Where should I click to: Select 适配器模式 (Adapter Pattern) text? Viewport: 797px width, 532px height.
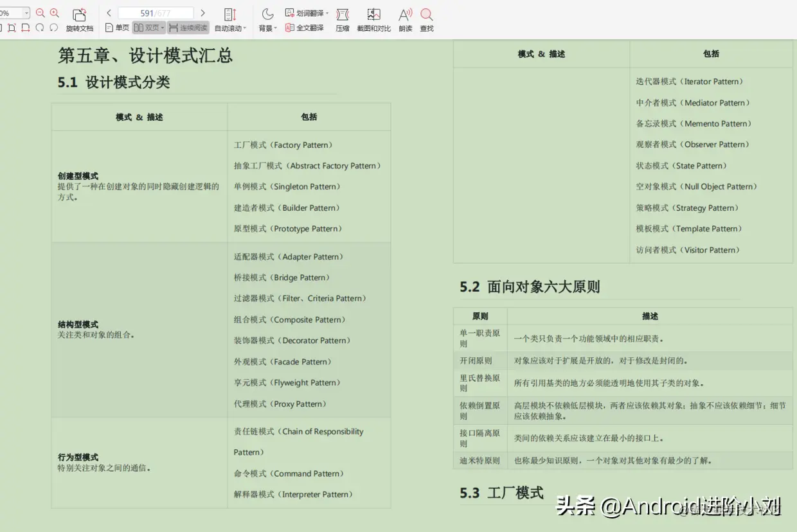pos(289,257)
